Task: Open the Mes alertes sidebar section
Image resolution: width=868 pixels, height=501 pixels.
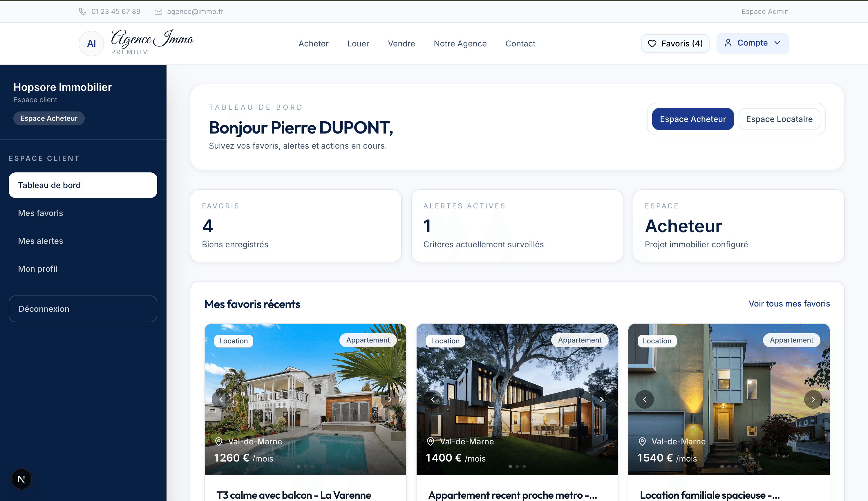Action: point(41,241)
